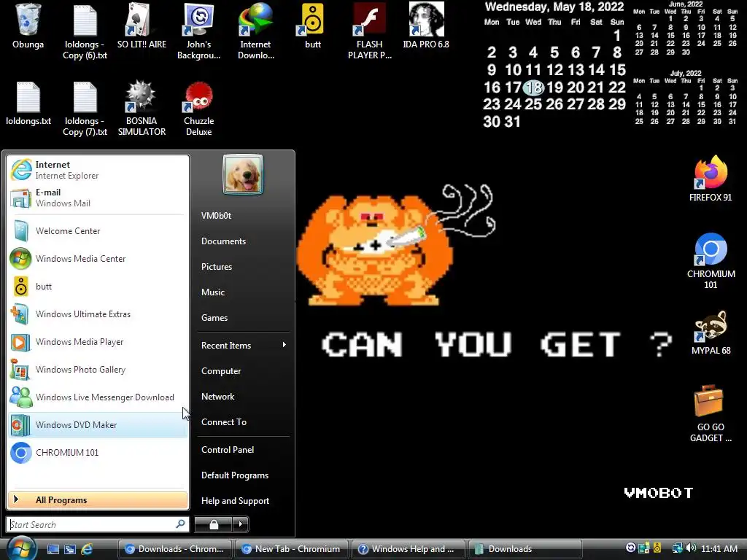Open Computer from Start menu
Screen dimensions: 747x560
[x=243, y=371]
